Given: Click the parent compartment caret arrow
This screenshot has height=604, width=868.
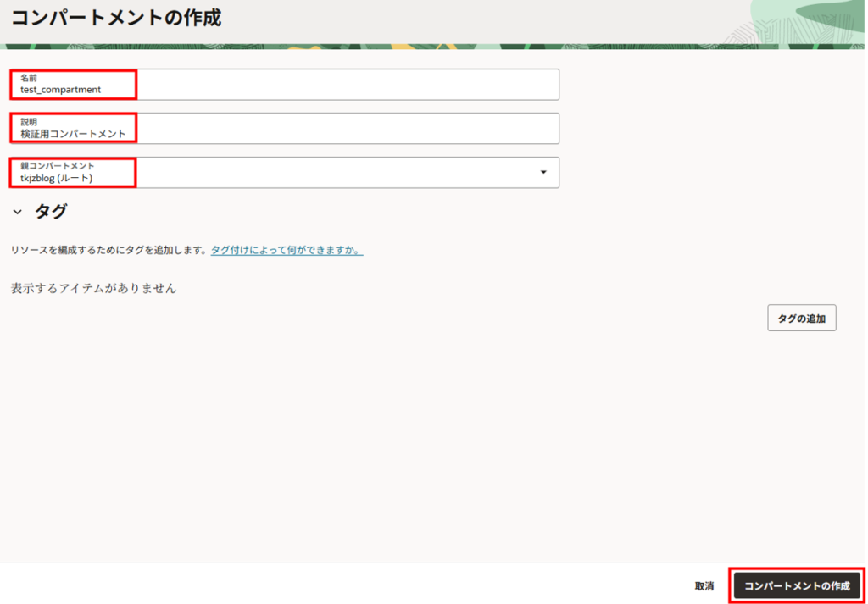Looking at the screenshot, I should pos(543,173).
